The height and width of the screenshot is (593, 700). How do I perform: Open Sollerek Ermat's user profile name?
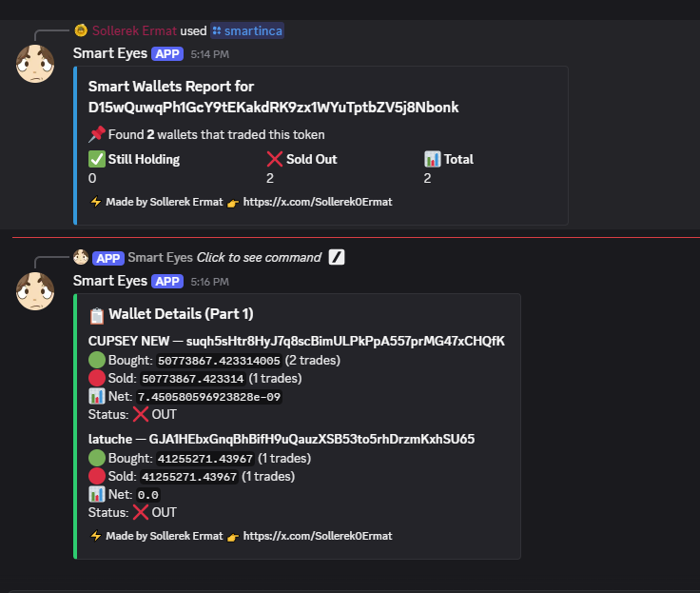coord(134,30)
